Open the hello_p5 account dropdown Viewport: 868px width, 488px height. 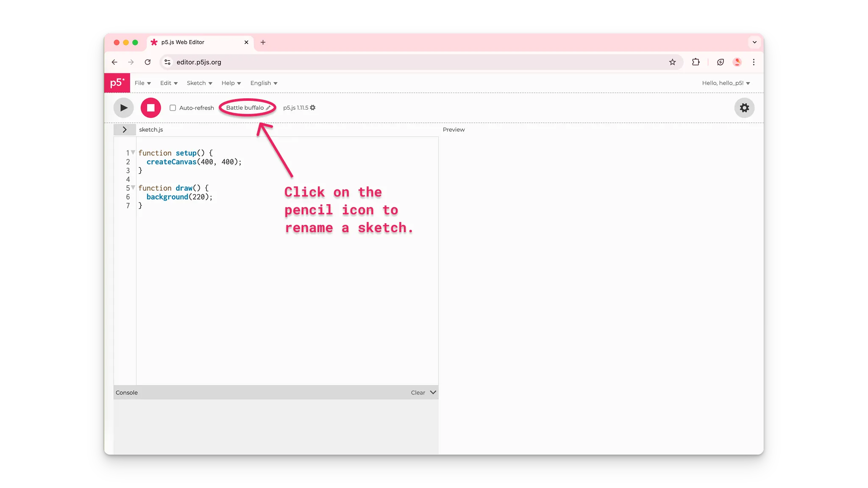(x=726, y=83)
